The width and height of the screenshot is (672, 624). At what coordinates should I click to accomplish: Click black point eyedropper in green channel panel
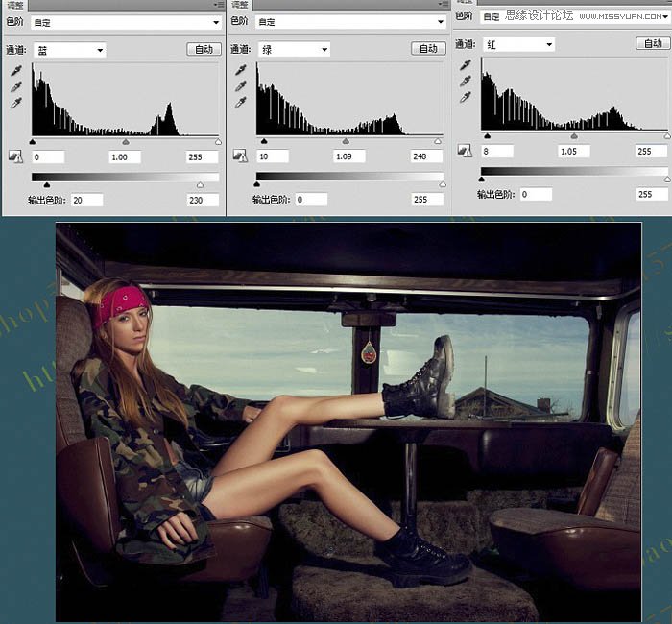click(241, 70)
